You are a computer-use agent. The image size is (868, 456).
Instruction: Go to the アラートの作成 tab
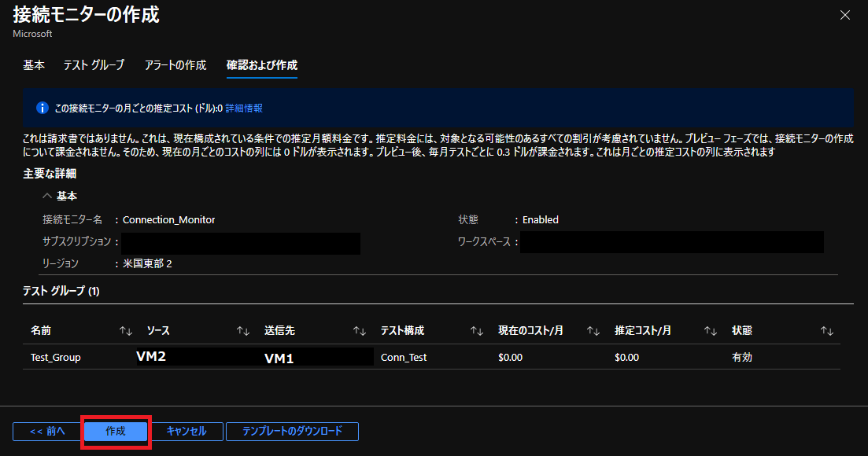point(175,65)
